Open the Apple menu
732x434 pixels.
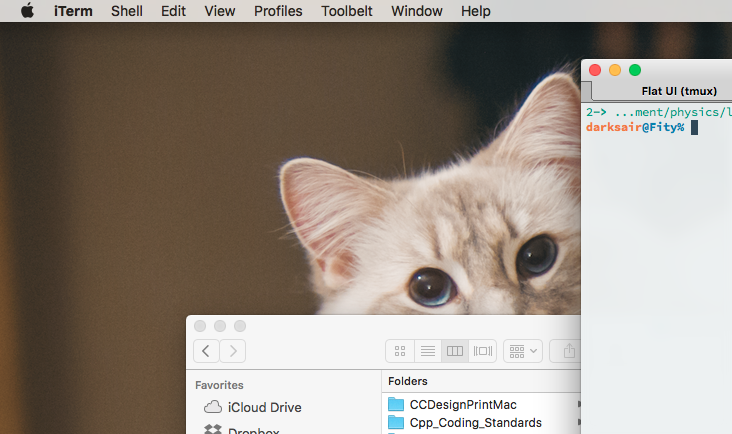27,11
